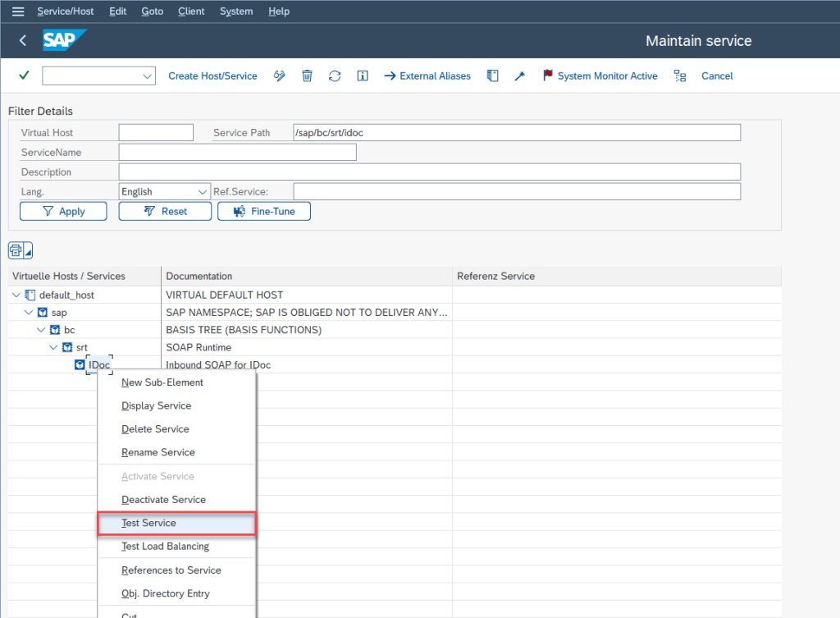Click the magic wand toolbar icon
The width and height of the screenshot is (840, 618).
pyautogui.click(x=519, y=76)
